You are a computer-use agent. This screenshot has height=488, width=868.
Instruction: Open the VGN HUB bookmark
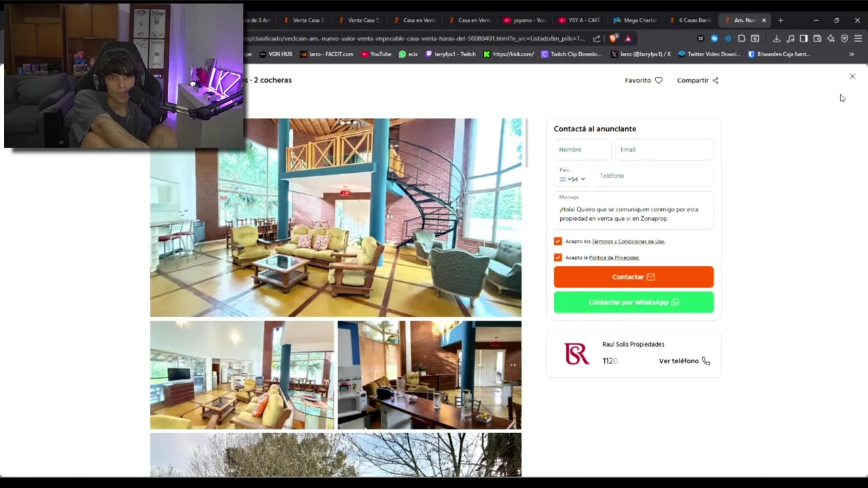point(275,54)
